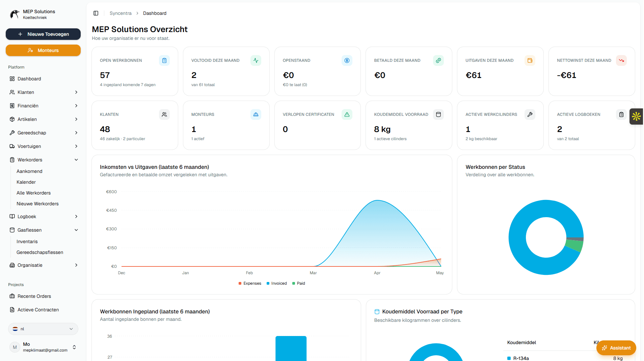The image size is (644, 361).
Task: Click the Monteurs hard-hat icon
Action: [256, 114]
